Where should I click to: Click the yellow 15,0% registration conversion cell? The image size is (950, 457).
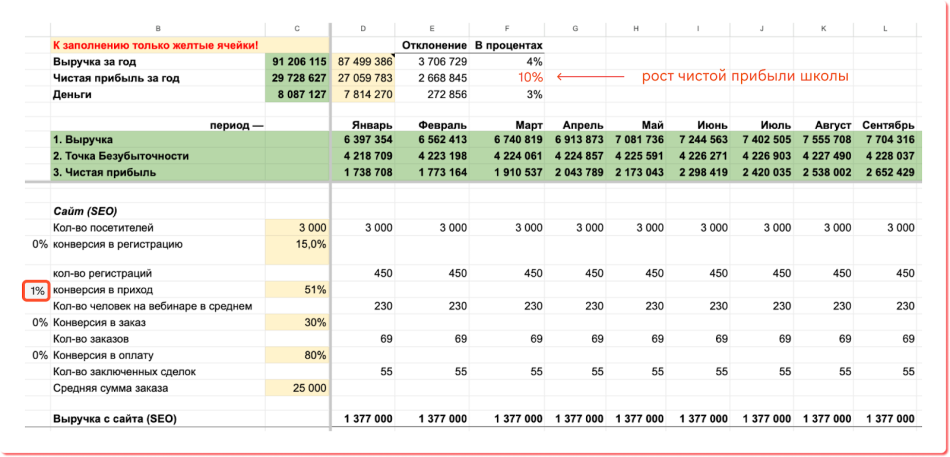pyautogui.click(x=297, y=243)
